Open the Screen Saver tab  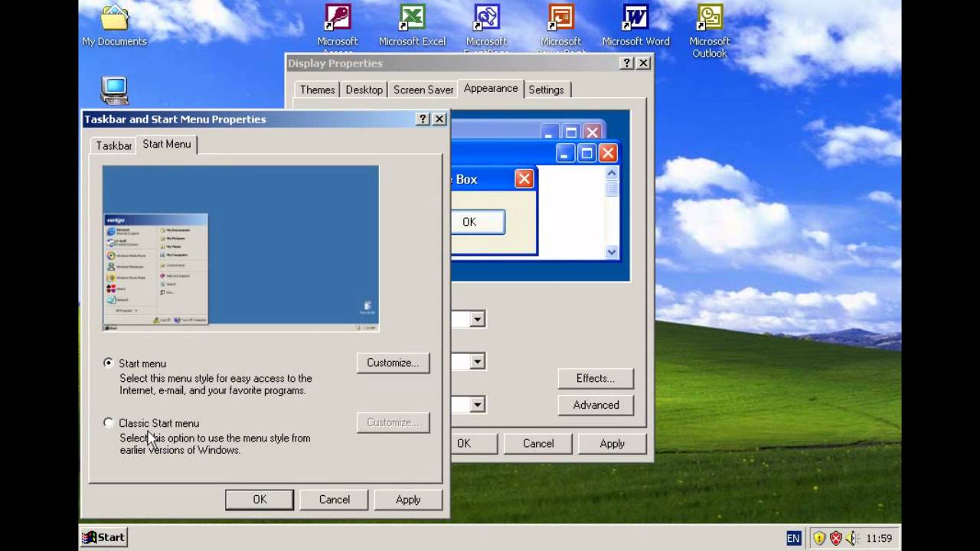tap(423, 90)
